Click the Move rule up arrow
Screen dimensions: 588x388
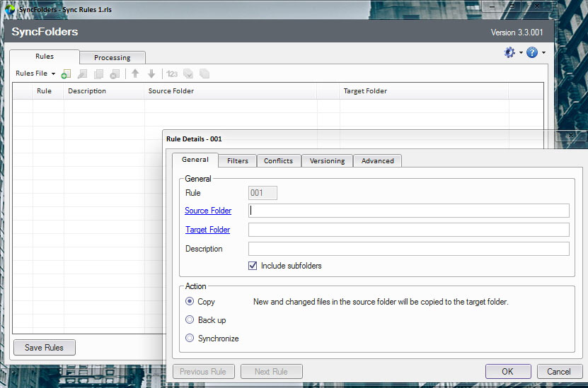[x=135, y=74]
